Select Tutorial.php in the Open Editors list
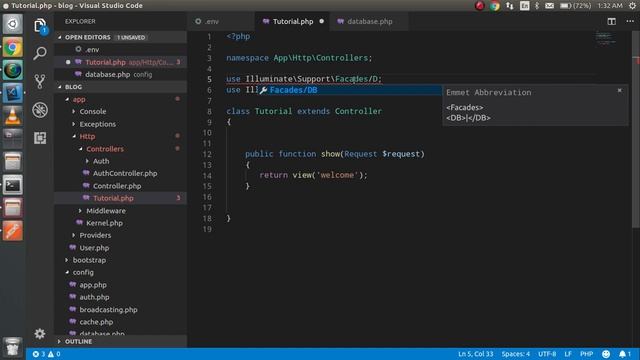Viewport: 640px width, 360px height. 121,62
